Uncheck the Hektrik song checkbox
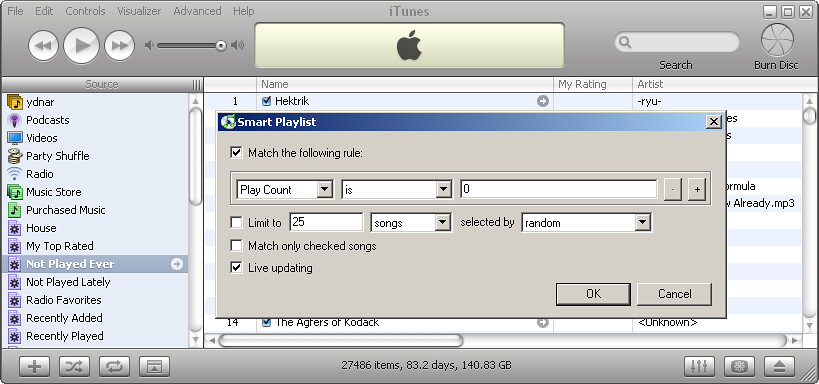 266,101
